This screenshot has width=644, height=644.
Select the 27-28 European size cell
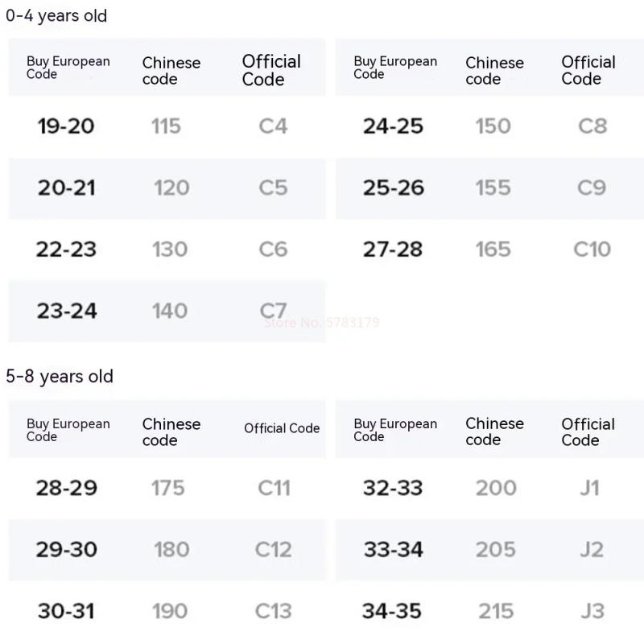click(393, 250)
